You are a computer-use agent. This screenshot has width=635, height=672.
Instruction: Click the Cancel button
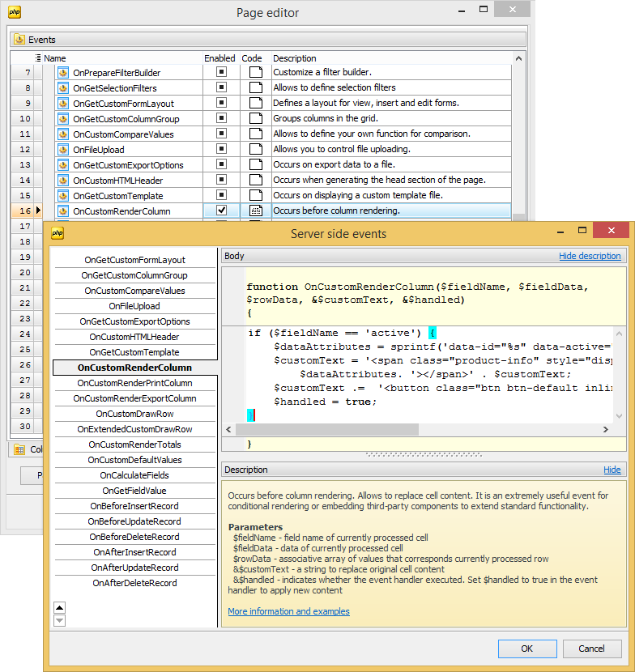[591, 648]
